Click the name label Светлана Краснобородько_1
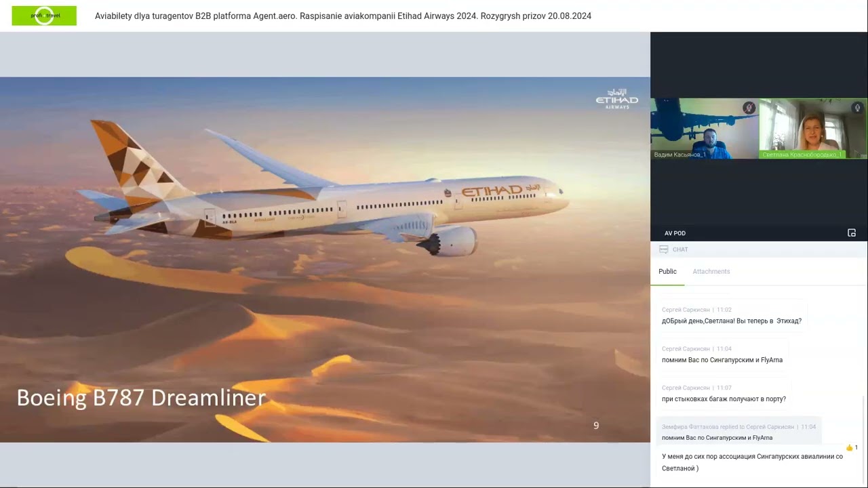Screen dimensions: 868x488 point(802,155)
